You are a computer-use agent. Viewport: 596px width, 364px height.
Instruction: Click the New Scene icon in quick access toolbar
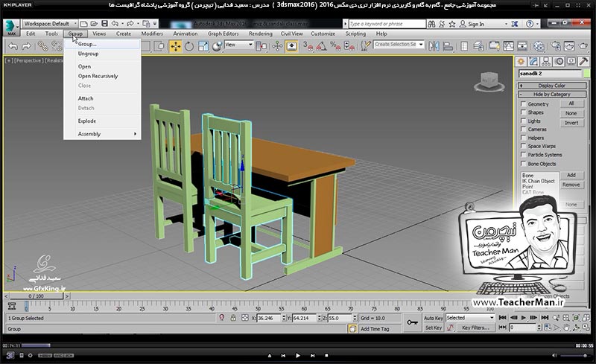click(84, 24)
